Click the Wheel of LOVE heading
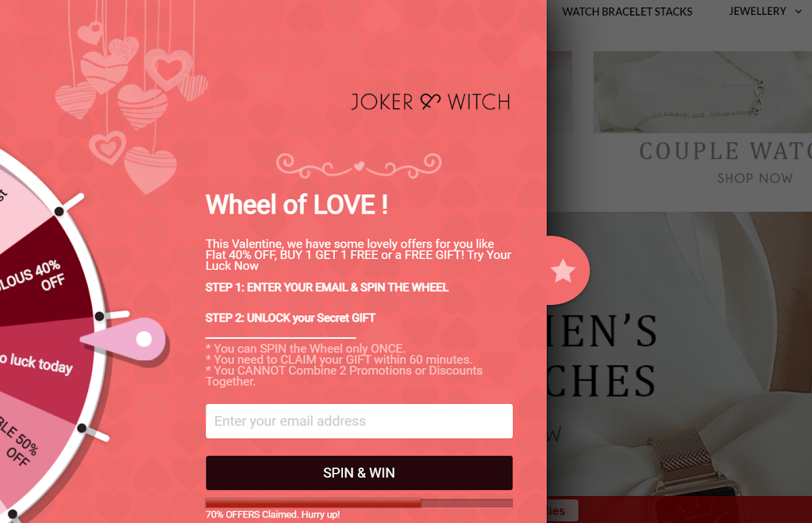This screenshot has width=812, height=523. 297,204
